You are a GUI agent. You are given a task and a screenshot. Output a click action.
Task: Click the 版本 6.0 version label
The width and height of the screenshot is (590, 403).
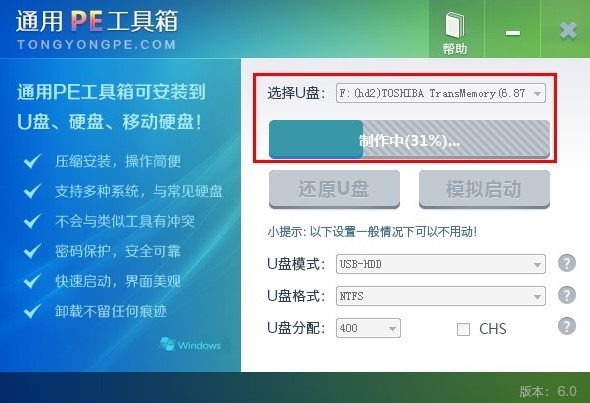(x=548, y=391)
